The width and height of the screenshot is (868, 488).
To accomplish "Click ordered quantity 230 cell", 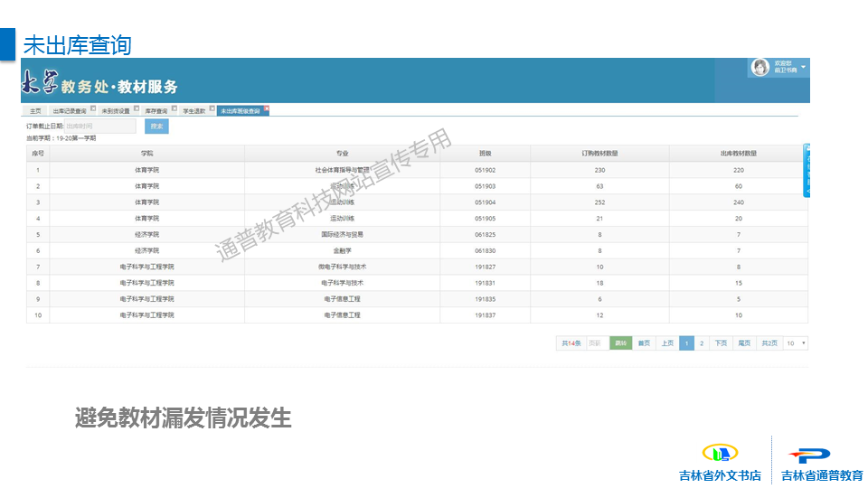I will 599,171.
